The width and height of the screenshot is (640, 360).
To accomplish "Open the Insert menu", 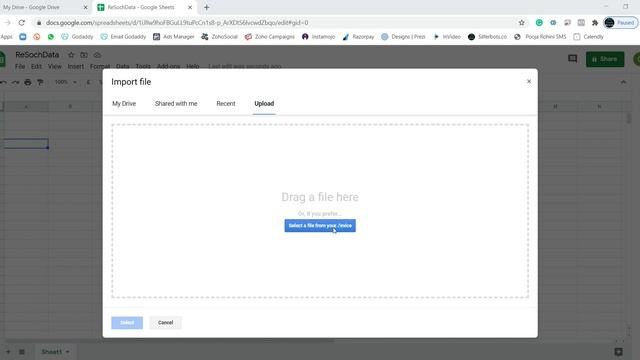I will coord(76,66).
